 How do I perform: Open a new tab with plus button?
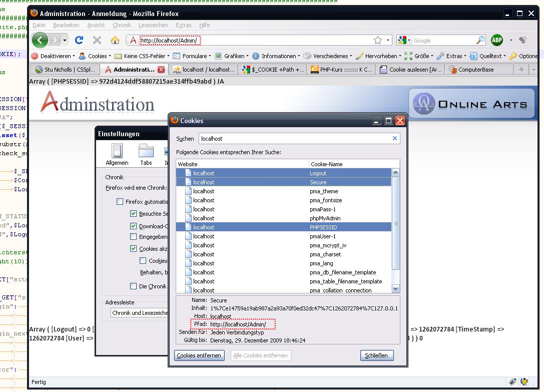pyautogui.click(x=521, y=70)
